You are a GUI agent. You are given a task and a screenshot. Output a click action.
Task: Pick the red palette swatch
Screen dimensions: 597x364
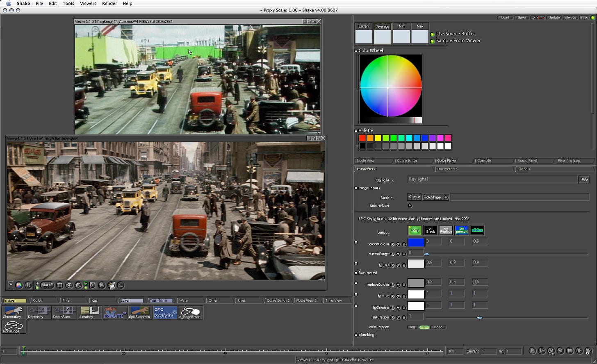362,138
